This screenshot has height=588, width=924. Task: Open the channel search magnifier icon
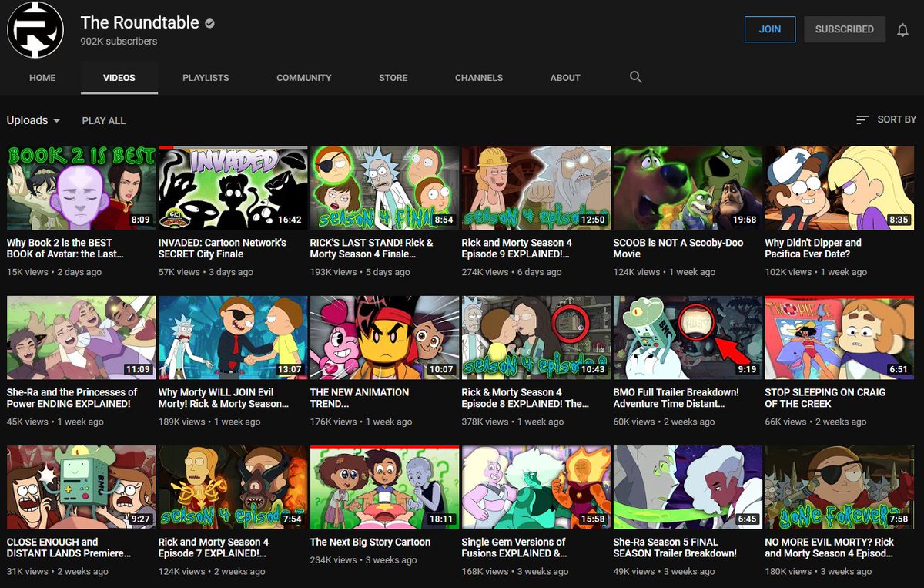(635, 77)
